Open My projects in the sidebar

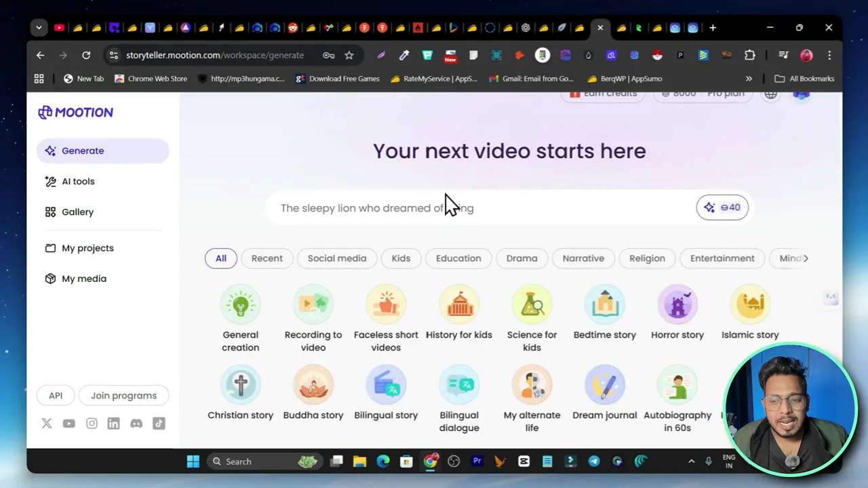click(x=87, y=248)
